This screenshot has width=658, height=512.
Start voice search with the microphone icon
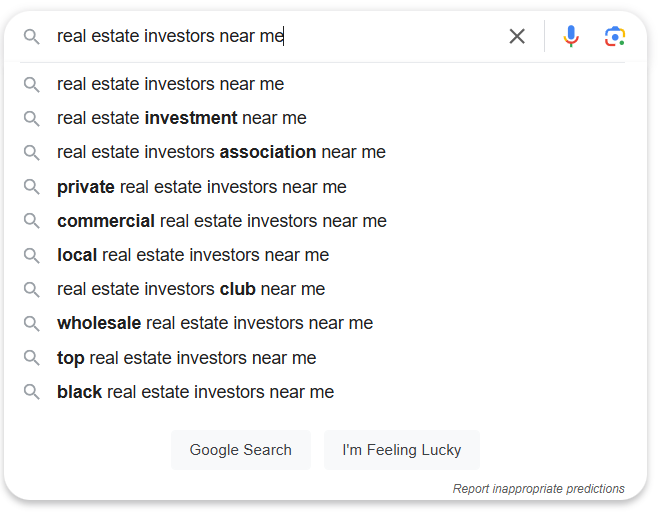[x=571, y=36]
